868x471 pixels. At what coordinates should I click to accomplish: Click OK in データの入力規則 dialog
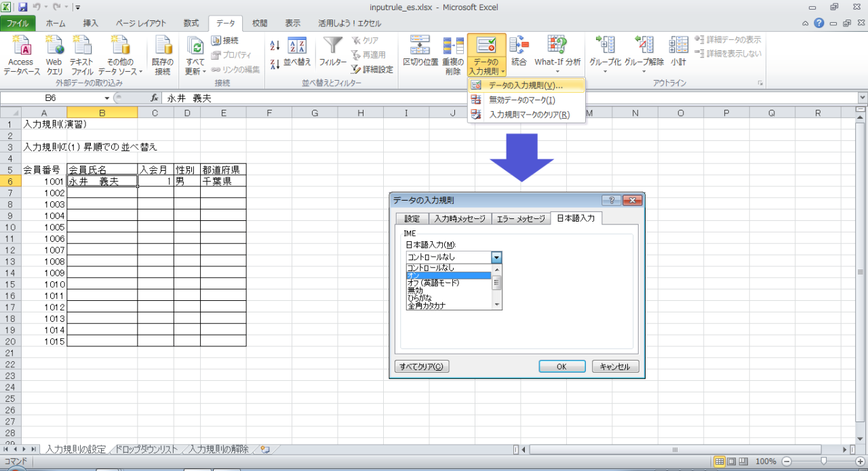coord(561,367)
